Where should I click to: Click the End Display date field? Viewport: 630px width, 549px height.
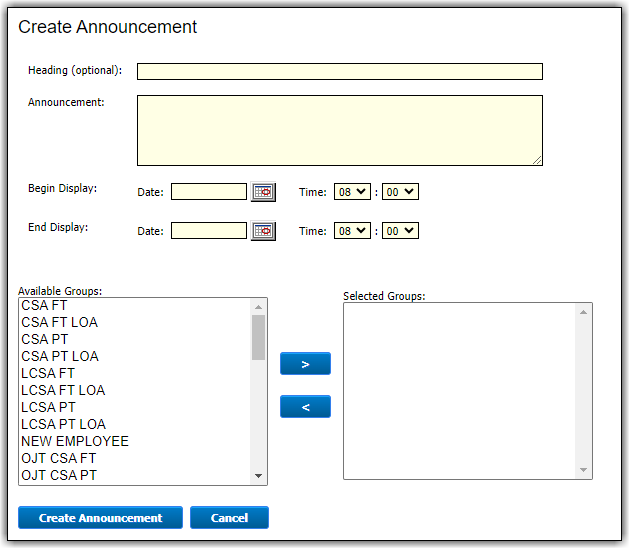tap(209, 231)
